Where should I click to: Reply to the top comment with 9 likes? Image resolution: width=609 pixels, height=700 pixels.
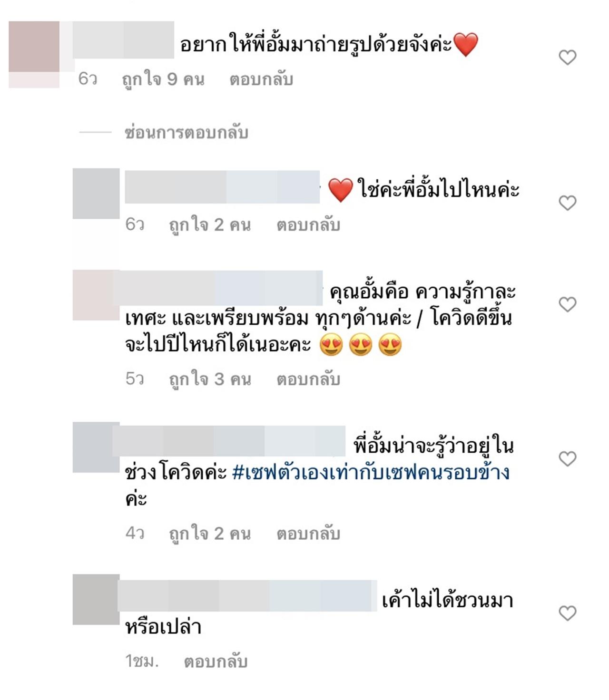[x=261, y=79]
